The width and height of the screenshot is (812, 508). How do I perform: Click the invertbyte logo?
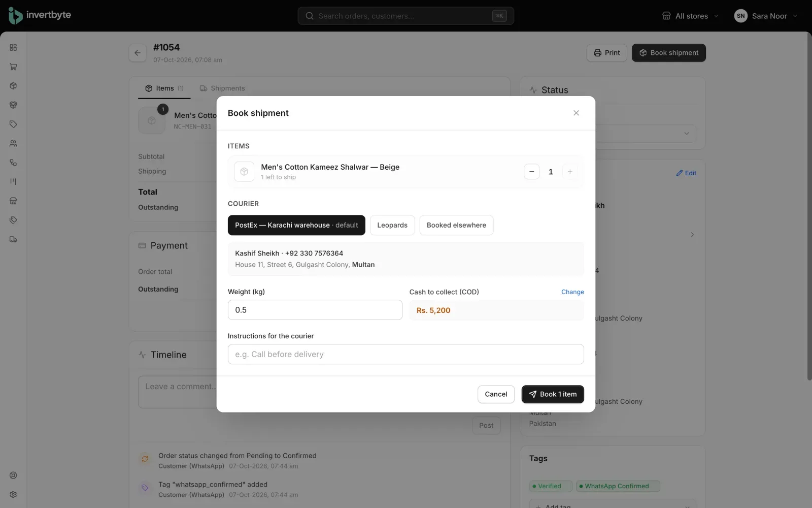point(40,16)
